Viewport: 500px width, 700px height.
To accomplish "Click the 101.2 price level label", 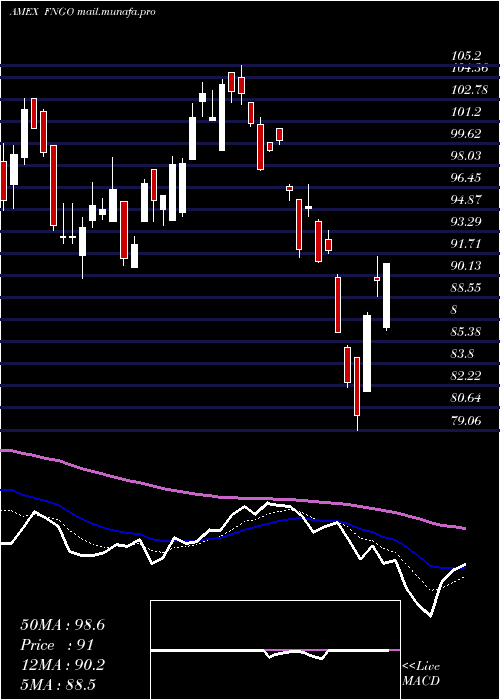I will point(466,112).
